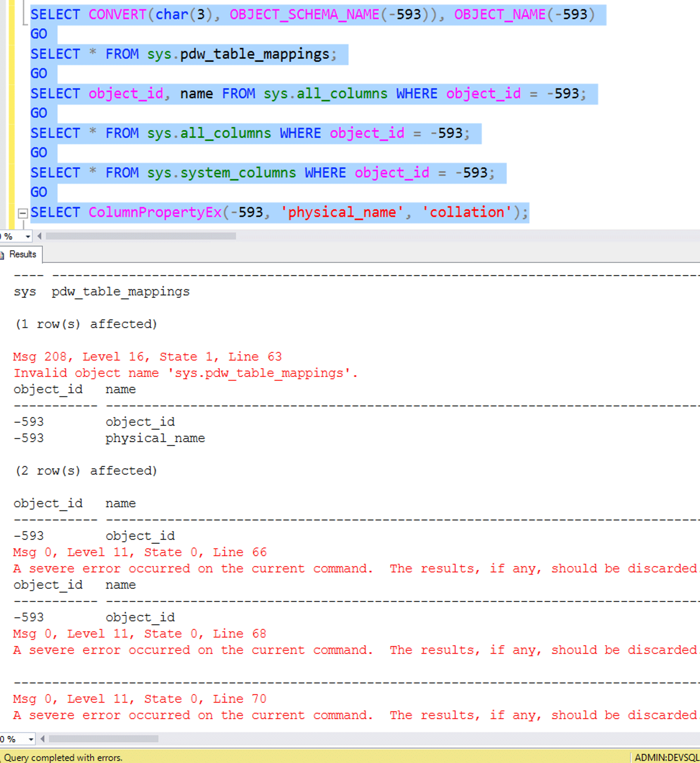Screen dimensions: 700x763
Task: Click the '(1 row(s) affected)' message
Action: pos(86,324)
